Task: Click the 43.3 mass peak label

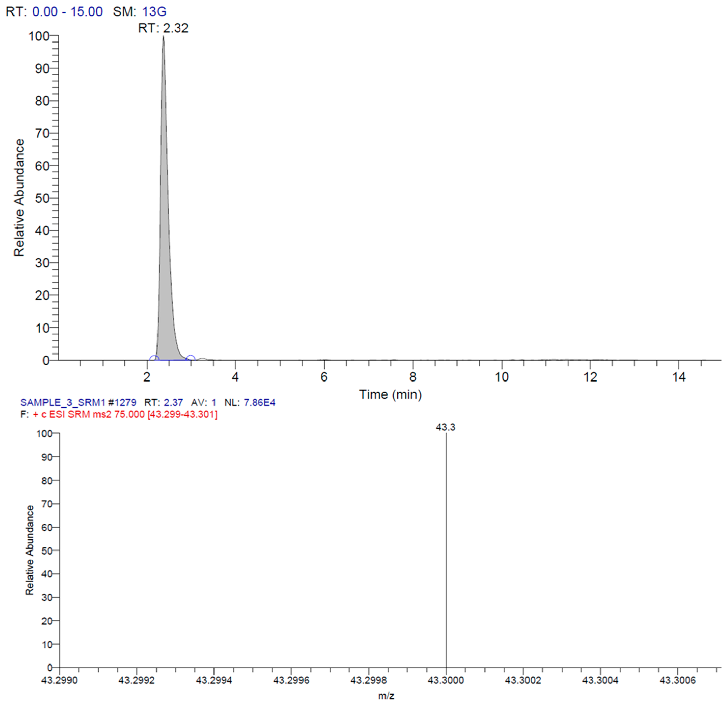Action: (445, 427)
